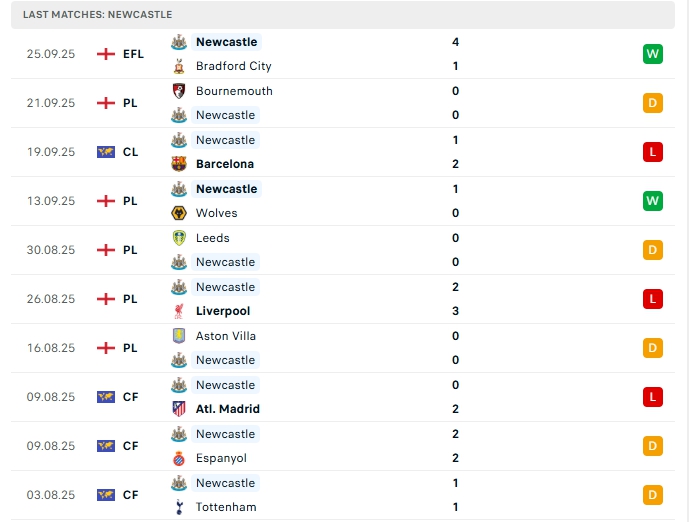Image resolution: width=689 pixels, height=522 pixels.
Task: Click the Bournemouth club crest
Action: [x=179, y=91]
